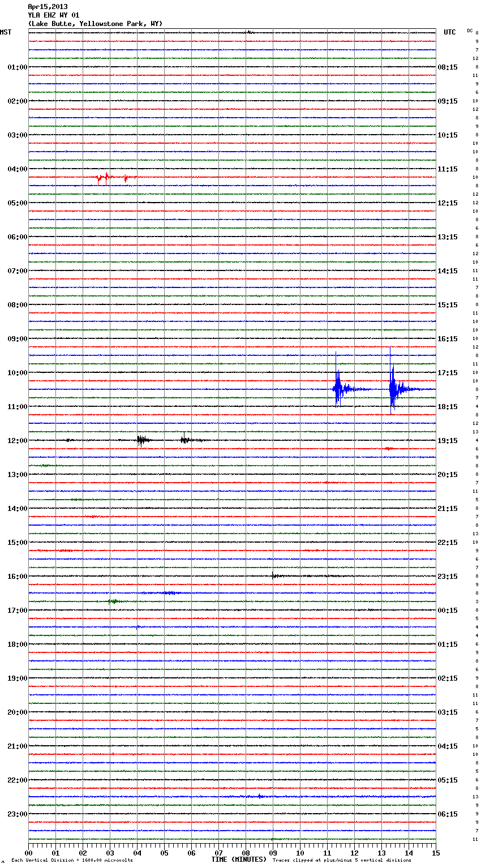The image size is (481, 868).
Task: Click the '05' minute tick on bottom axis
Action: click(x=164, y=853)
